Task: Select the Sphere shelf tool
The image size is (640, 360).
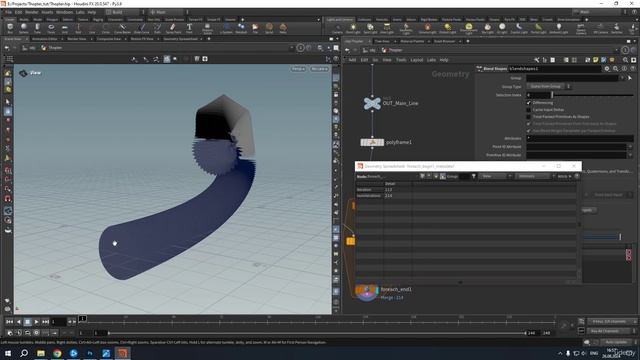Action: (x=24, y=28)
